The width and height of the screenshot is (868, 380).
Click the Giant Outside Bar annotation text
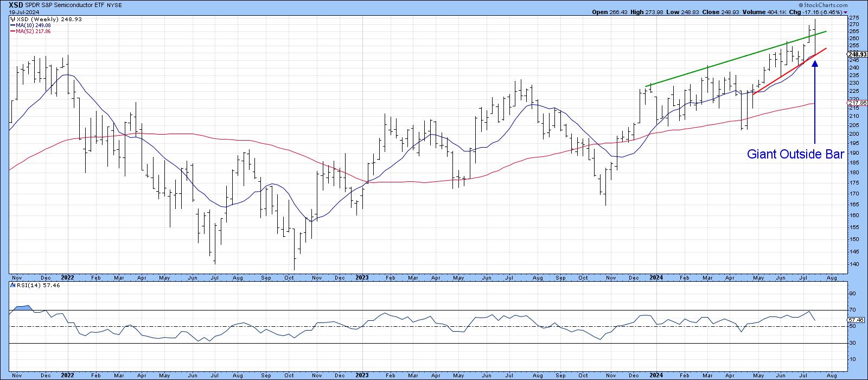tap(795, 155)
